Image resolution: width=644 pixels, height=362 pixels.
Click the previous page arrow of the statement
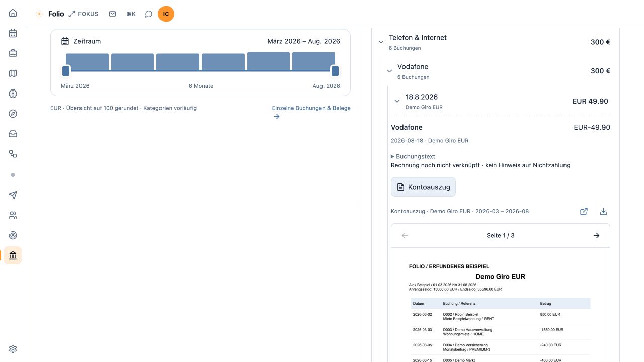(405, 236)
